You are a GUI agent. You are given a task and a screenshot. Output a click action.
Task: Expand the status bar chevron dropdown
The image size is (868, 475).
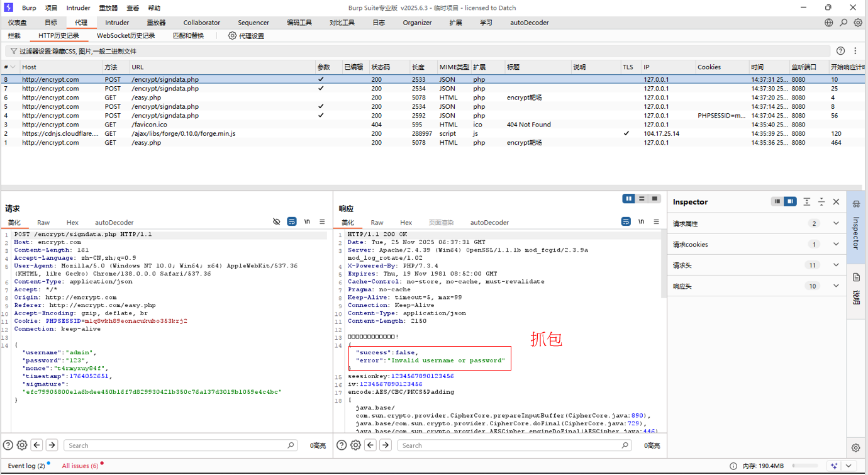pyautogui.click(x=849, y=466)
